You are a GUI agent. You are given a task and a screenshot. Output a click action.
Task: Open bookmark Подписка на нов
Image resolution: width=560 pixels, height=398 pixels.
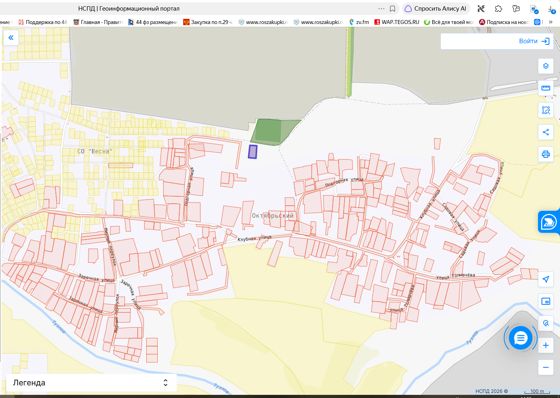pos(504,22)
